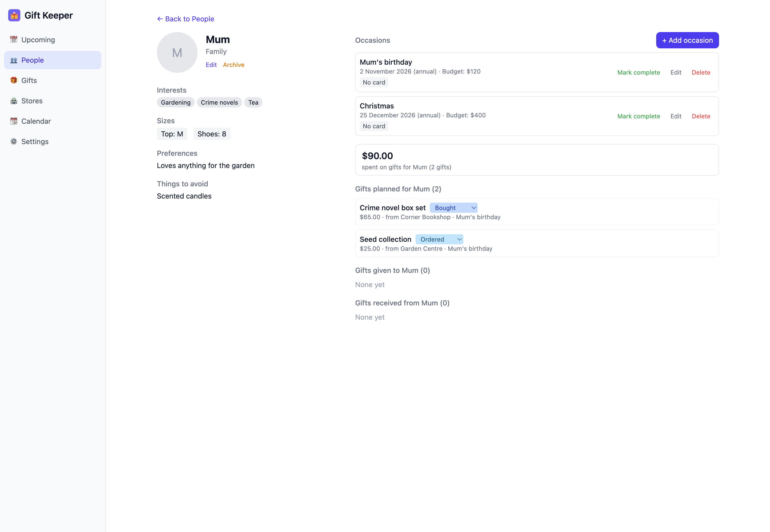Click 'Crime novel box set' gift title
Screen dimensions: 770x532
392,208
